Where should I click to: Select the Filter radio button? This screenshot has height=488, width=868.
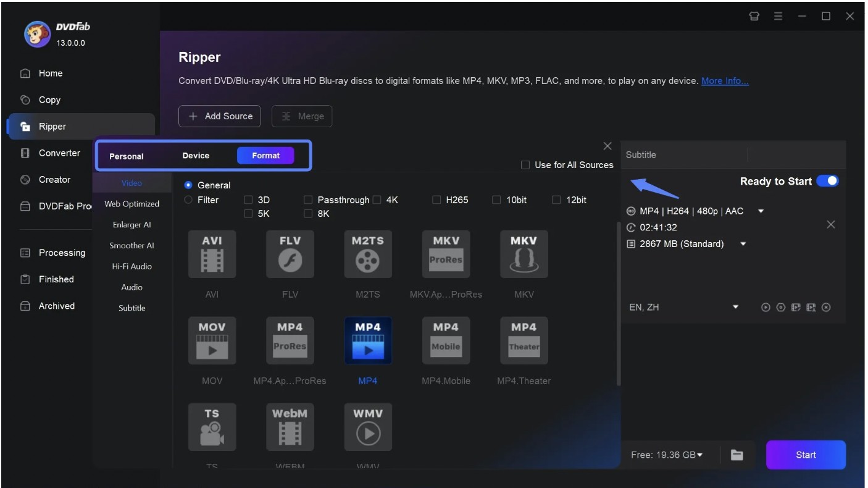(x=188, y=200)
